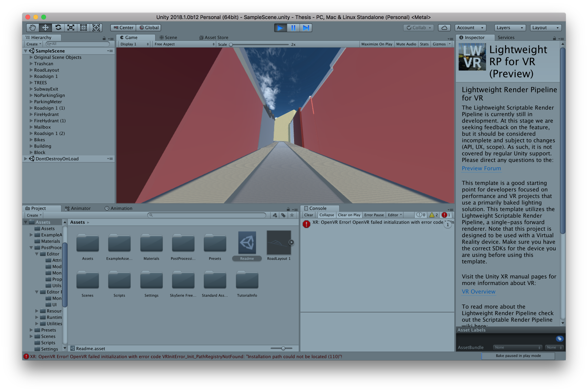Open the DontDestroyOnLoad options menu icon

pyautogui.click(x=110, y=158)
